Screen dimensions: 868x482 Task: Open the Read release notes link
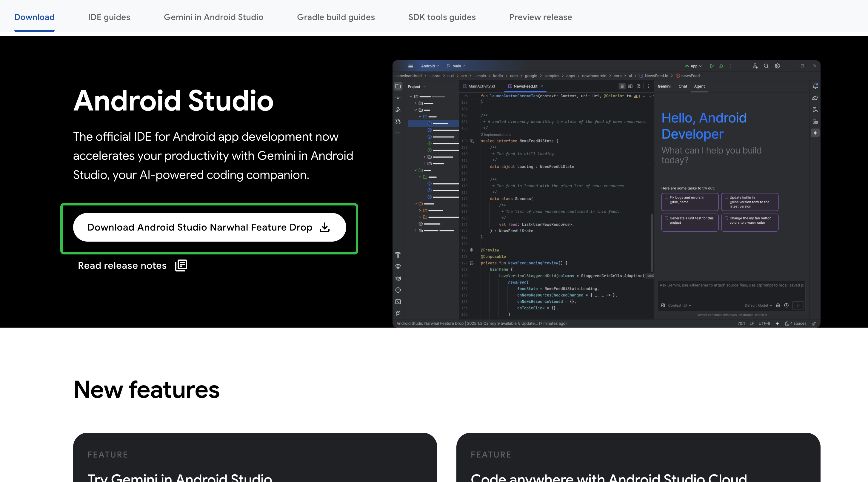point(122,265)
